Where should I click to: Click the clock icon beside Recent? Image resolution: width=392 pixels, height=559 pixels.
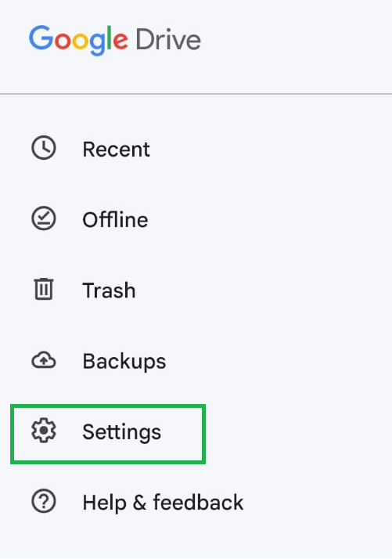click(x=44, y=148)
